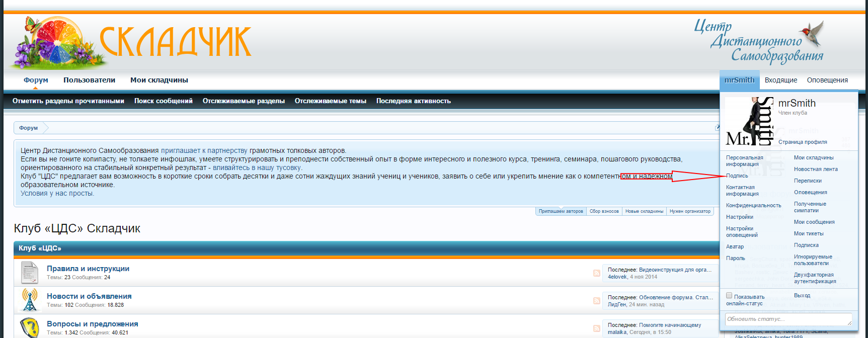868x338 pixels.
Task: Open the Клуб «ЦДС» category header
Action: pyautogui.click(x=40, y=248)
